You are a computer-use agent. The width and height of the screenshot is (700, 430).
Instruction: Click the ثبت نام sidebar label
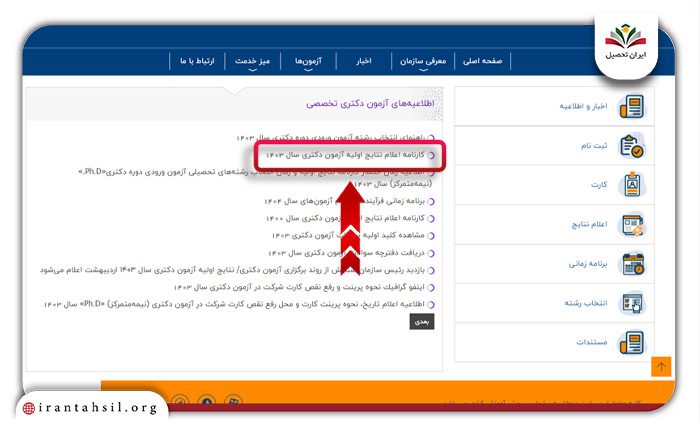click(x=594, y=146)
